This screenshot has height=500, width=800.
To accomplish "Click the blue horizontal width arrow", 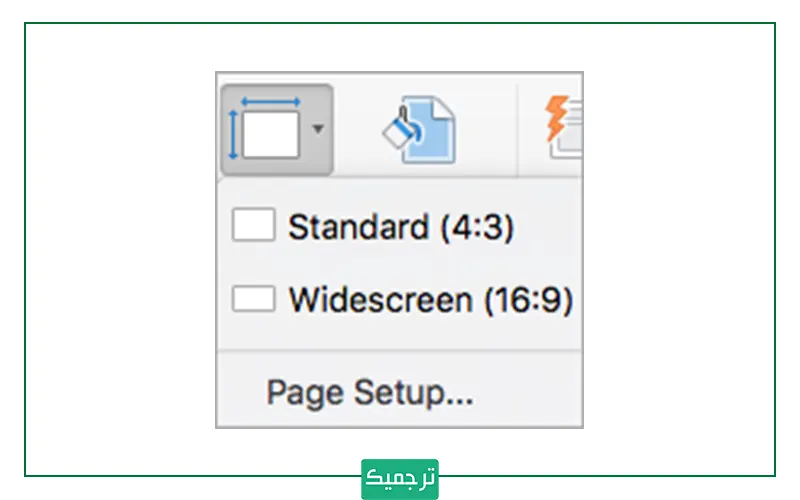I will tap(270, 103).
